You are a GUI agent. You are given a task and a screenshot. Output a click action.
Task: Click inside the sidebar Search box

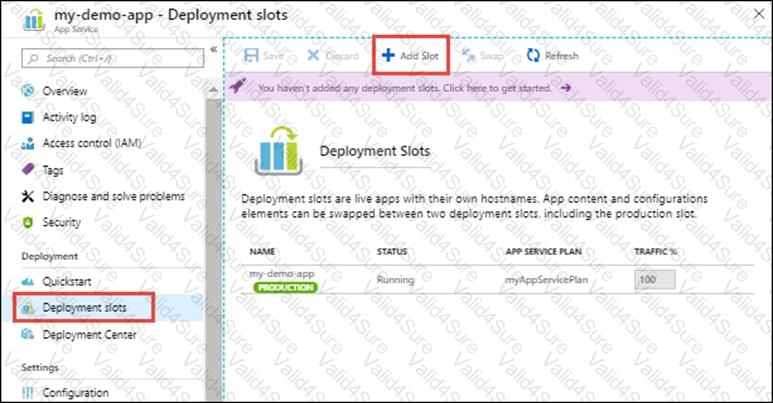click(112, 58)
